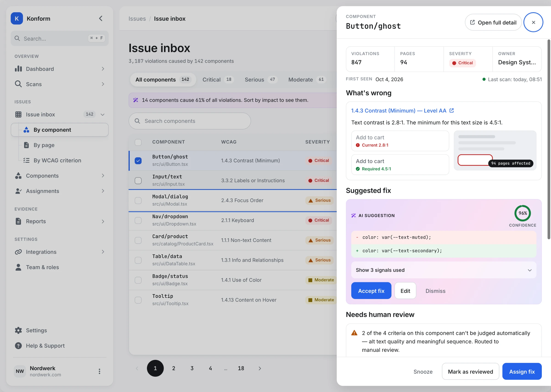
Task: Click Mark as reviewed button
Action: click(470, 372)
